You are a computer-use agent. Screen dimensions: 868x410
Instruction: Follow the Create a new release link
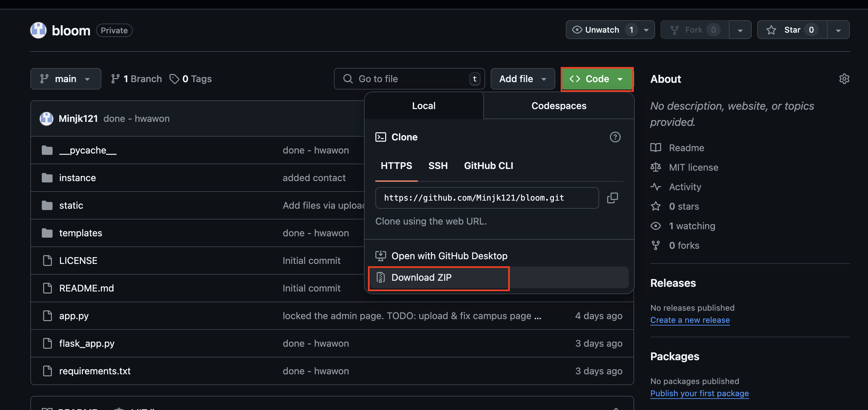tap(690, 320)
